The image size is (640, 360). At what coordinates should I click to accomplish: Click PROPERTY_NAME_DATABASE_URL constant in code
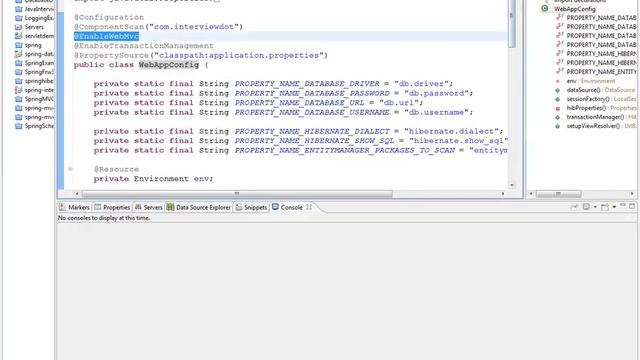click(299, 102)
